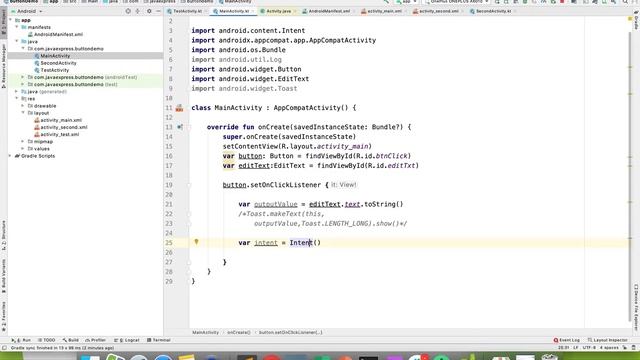
Task: Expand the mipmap folder
Action: [x=23, y=142]
